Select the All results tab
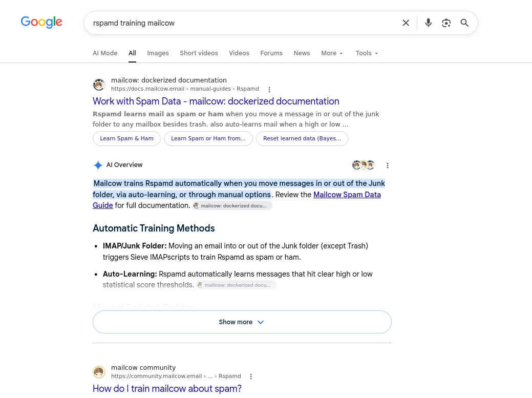The height and width of the screenshot is (398, 532). point(132,53)
